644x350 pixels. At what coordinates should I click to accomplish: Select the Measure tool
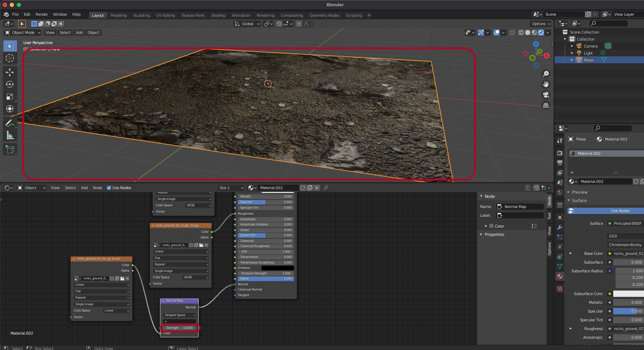(x=10, y=135)
